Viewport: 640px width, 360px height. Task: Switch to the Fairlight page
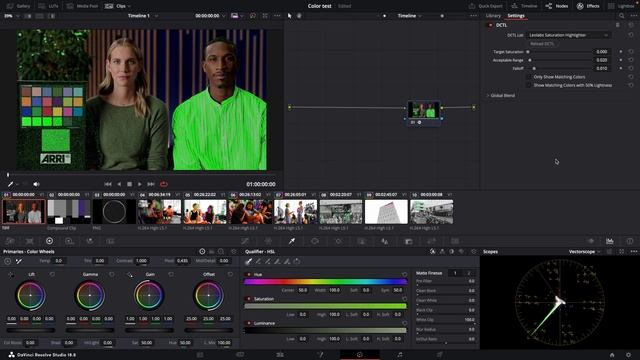(400, 355)
